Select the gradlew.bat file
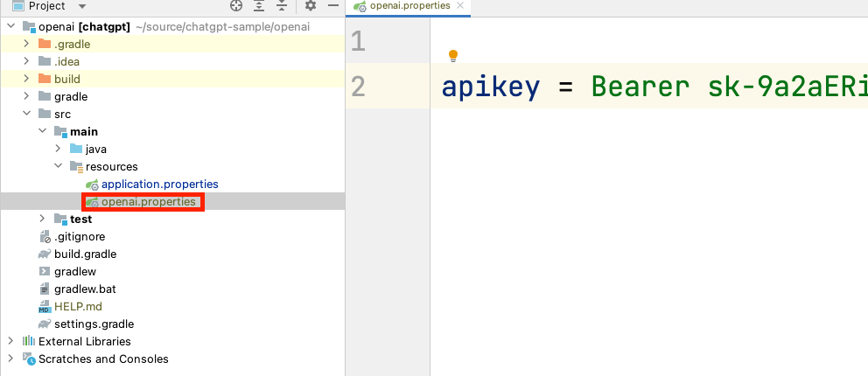This screenshot has width=868, height=376. click(x=85, y=289)
